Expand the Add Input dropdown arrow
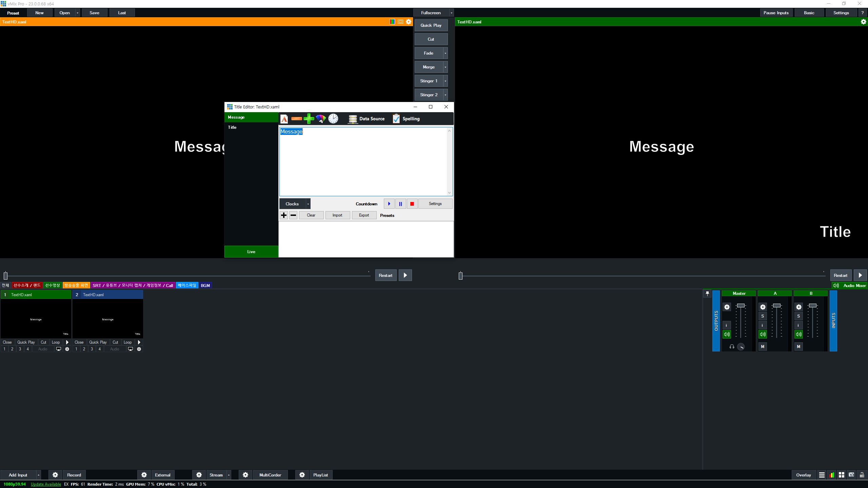 pyautogui.click(x=38, y=475)
